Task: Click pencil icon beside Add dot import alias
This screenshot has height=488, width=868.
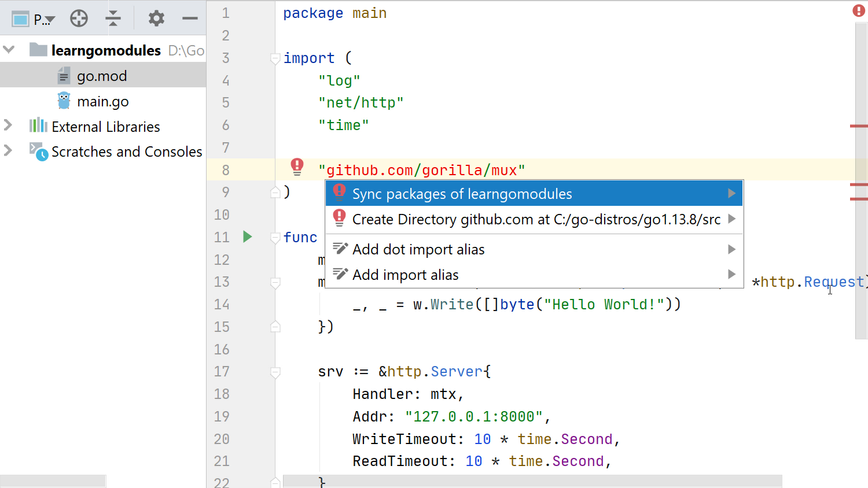Action: pyautogui.click(x=340, y=249)
